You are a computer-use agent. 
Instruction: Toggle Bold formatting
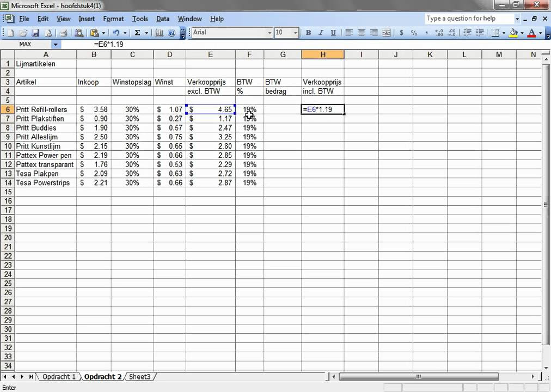(308, 33)
